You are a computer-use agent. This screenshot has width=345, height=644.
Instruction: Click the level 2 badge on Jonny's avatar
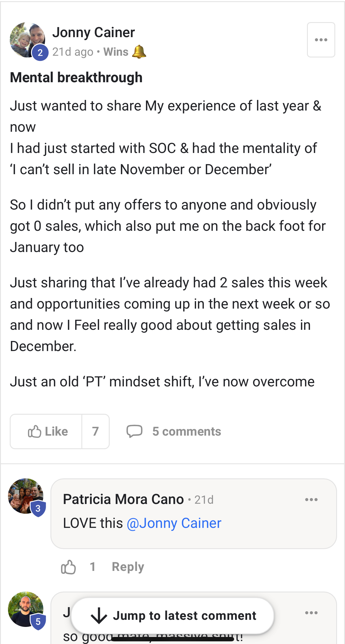click(x=40, y=53)
